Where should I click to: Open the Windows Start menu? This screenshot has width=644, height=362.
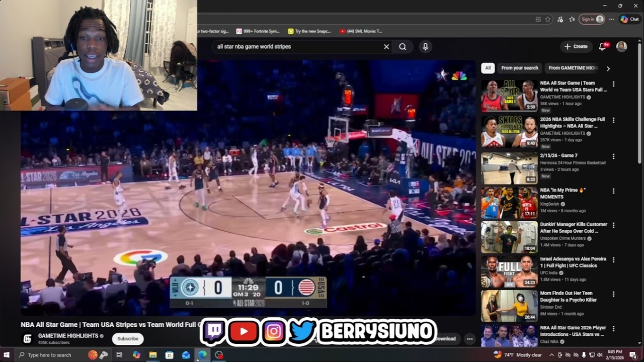pos(7,355)
